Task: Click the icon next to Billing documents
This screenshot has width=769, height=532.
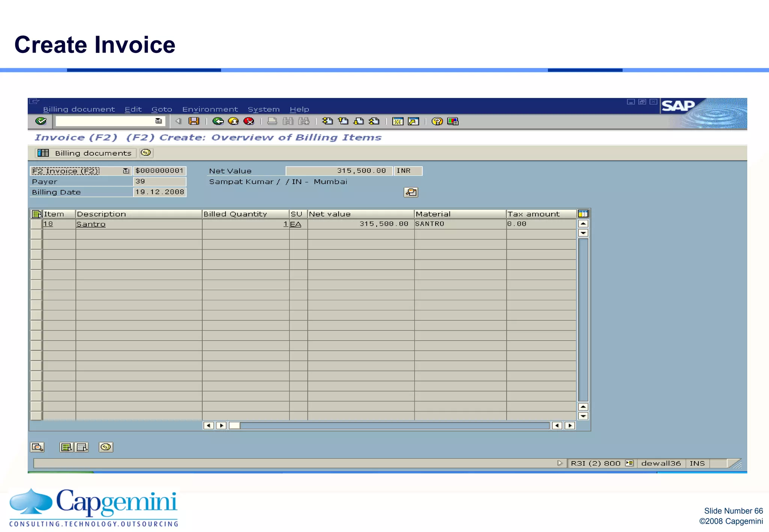Action: (146, 153)
